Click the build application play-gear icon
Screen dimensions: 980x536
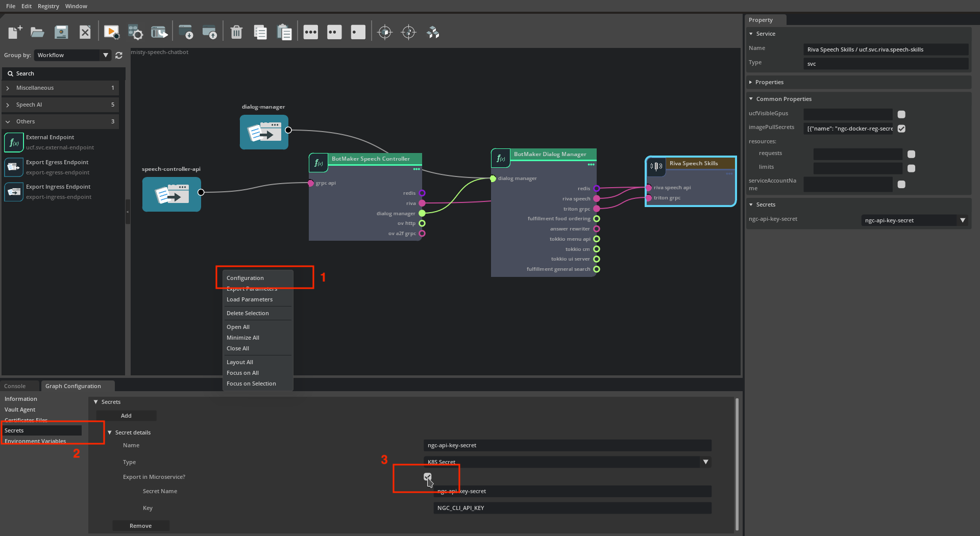point(111,33)
